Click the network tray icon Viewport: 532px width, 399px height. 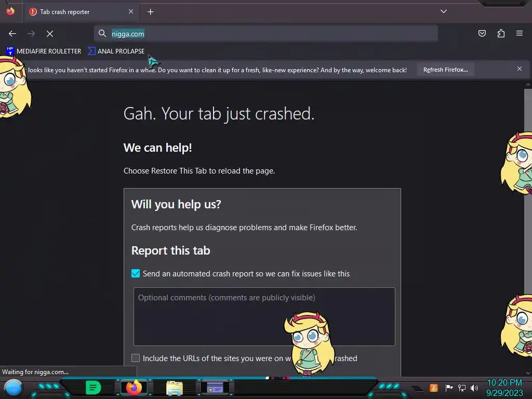coord(462,388)
